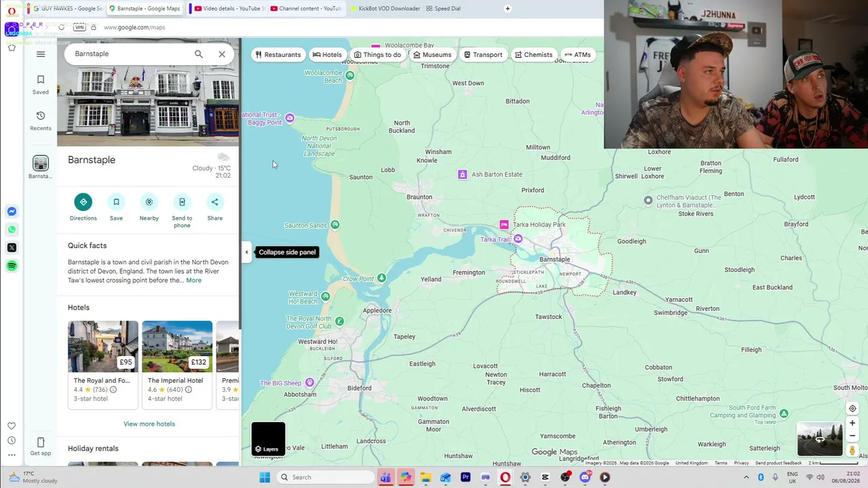Image resolution: width=868 pixels, height=488 pixels.
Task: Select the Street View pegman
Action: point(852,450)
